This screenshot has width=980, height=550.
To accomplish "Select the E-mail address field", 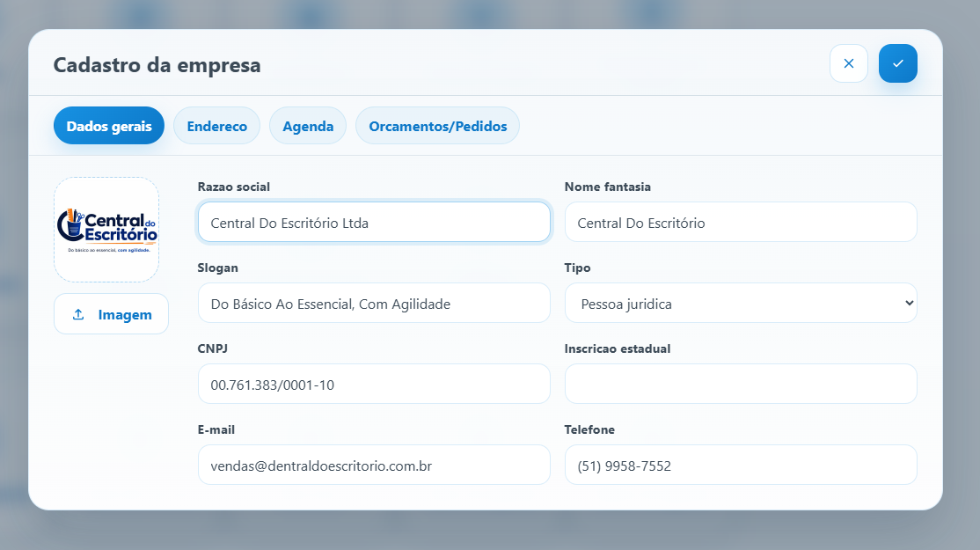I will 374,466.
